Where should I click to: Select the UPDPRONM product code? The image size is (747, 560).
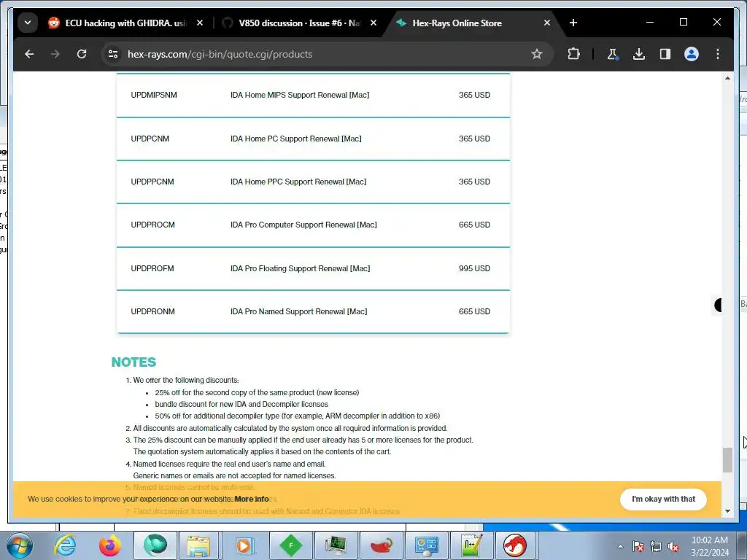pos(153,311)
